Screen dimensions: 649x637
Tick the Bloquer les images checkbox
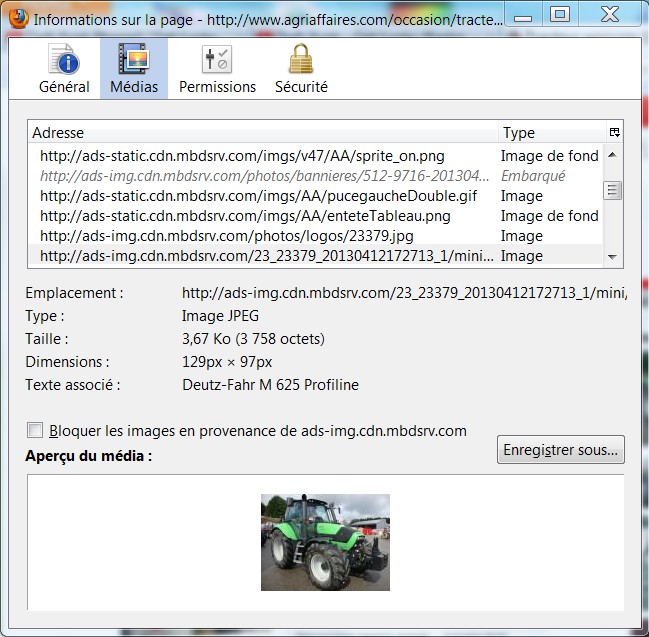[x=35, y=430]
